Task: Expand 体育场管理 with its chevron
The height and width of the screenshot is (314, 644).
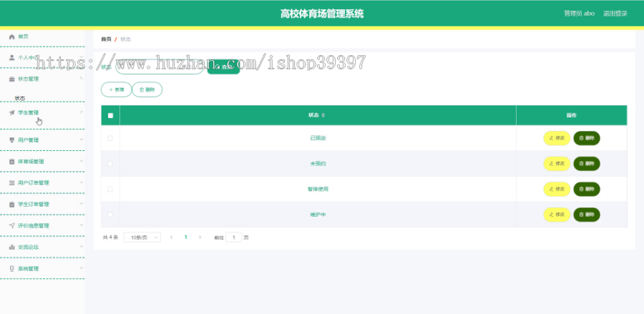Action: pos(82,161)
